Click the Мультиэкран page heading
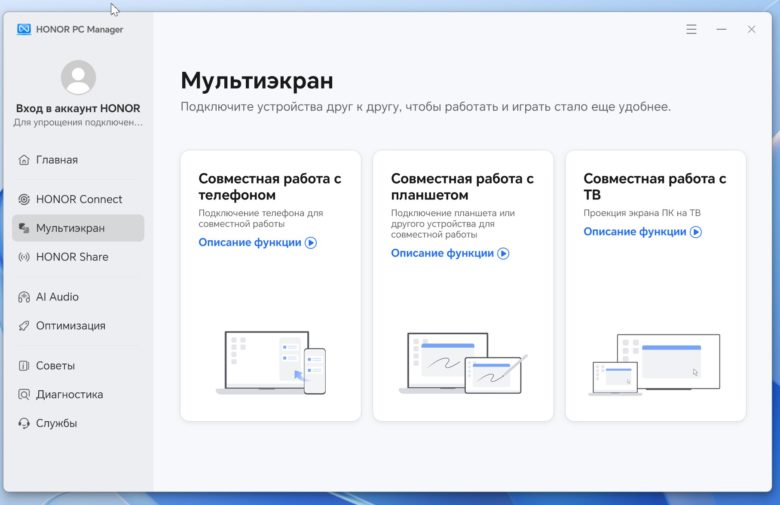The width and height of the screenshot is (780, 505). (257, 81)
